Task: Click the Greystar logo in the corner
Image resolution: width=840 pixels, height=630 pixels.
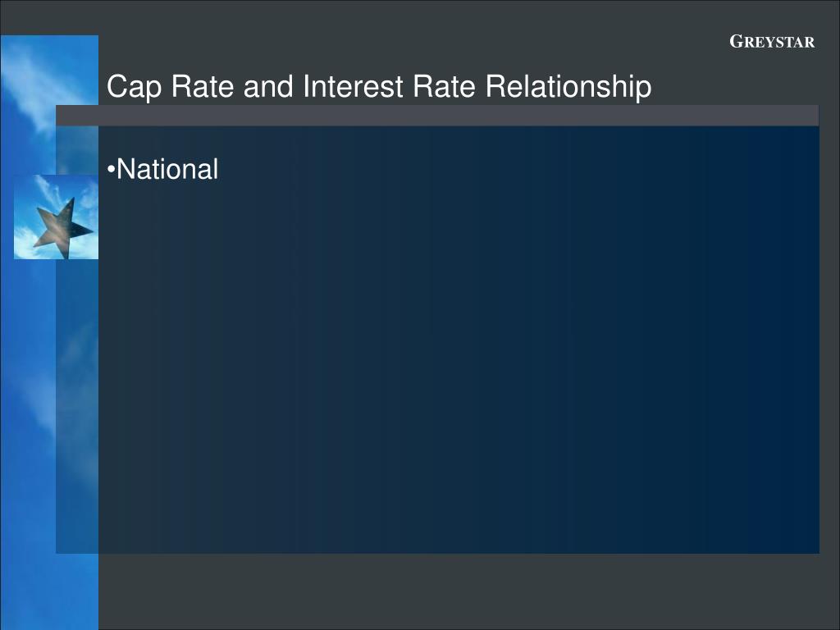Action: [x=772, y=42]
